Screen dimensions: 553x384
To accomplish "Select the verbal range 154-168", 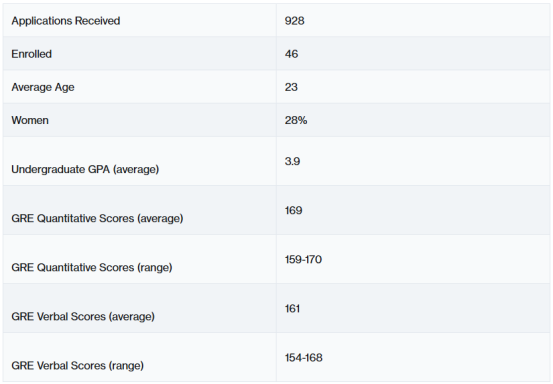I will pyautogui.click(x=304, y=358).
